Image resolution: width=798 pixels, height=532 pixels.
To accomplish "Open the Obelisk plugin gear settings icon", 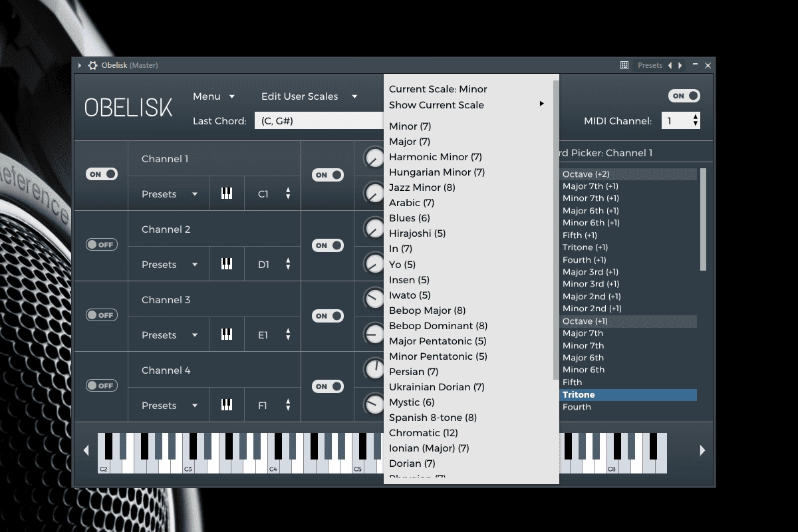I will click(92, 65).
